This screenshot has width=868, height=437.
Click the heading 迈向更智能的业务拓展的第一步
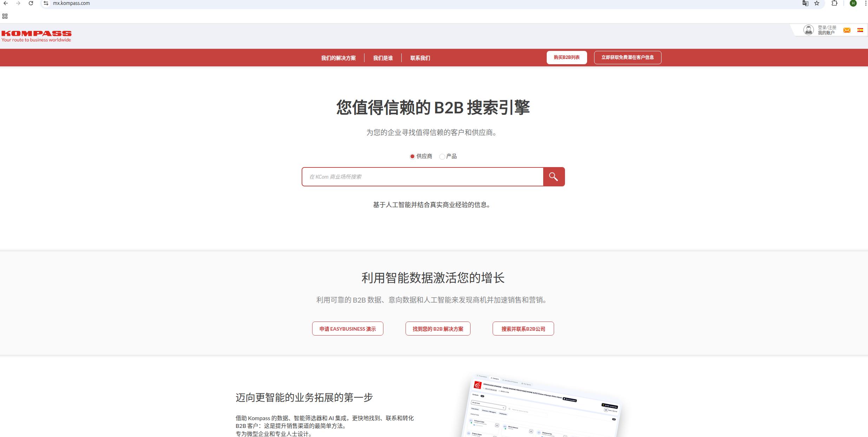304,397
